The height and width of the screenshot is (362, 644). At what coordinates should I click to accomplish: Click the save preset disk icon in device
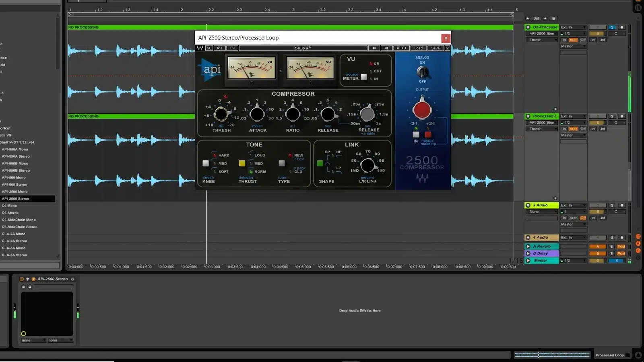[30, 287]
